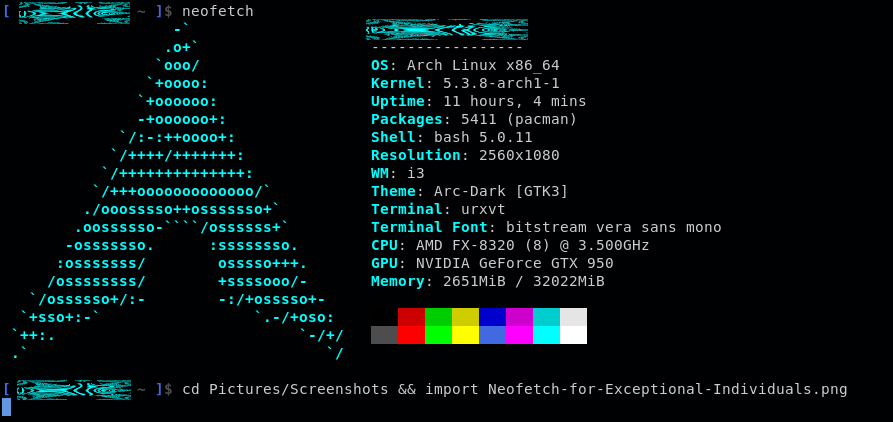Click 'NVIDIA GeForce GTX 950' value
Screen dimensions: 893x422
click(515, 264)
